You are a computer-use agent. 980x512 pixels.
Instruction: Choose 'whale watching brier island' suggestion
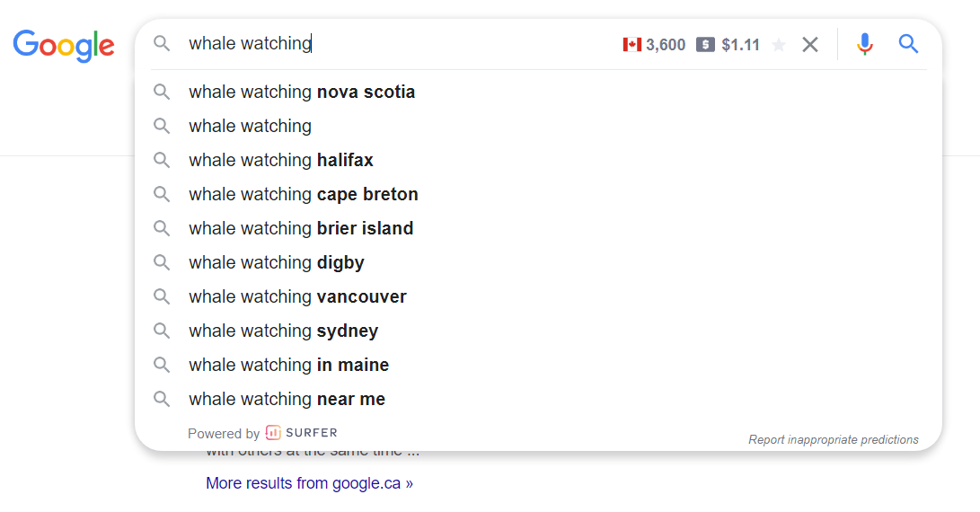tap(301, 228)
